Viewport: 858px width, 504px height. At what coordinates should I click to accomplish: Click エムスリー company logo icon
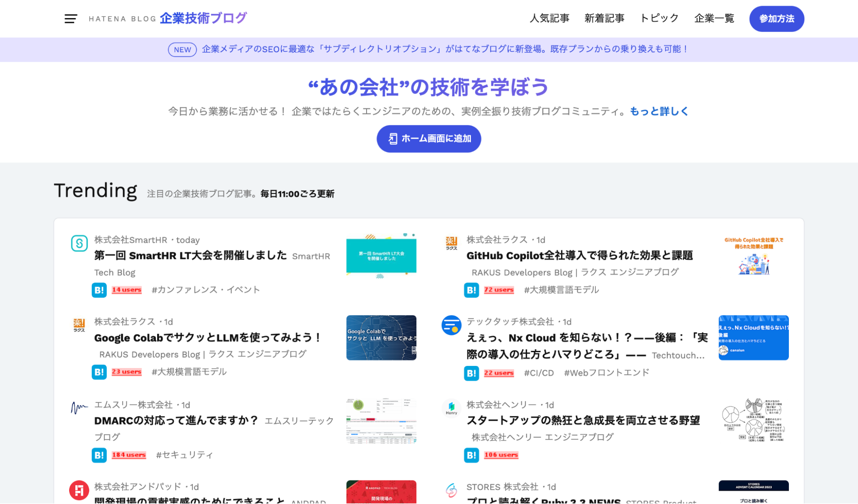(79, 408)
